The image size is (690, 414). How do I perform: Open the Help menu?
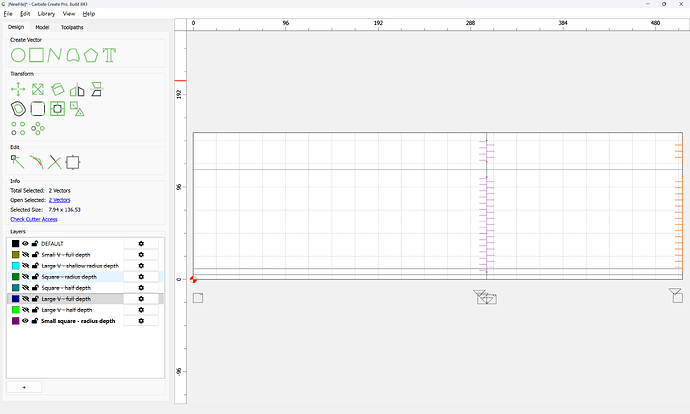pos(89,14)
